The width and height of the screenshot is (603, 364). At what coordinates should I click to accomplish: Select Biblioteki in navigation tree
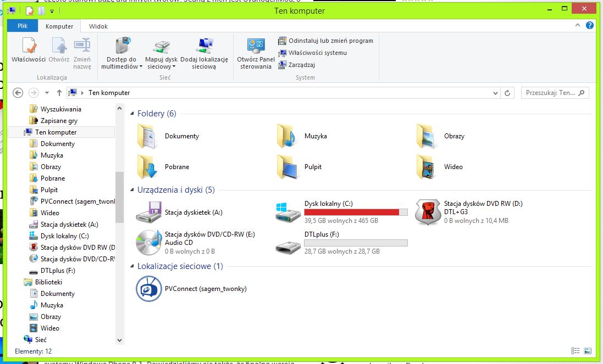[43, 282]
